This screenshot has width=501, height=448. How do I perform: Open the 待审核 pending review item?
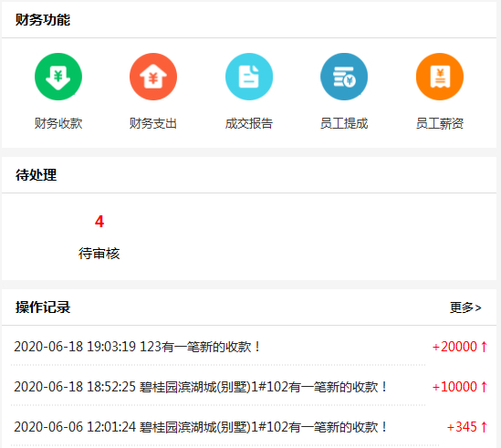(x=99, y=254)
